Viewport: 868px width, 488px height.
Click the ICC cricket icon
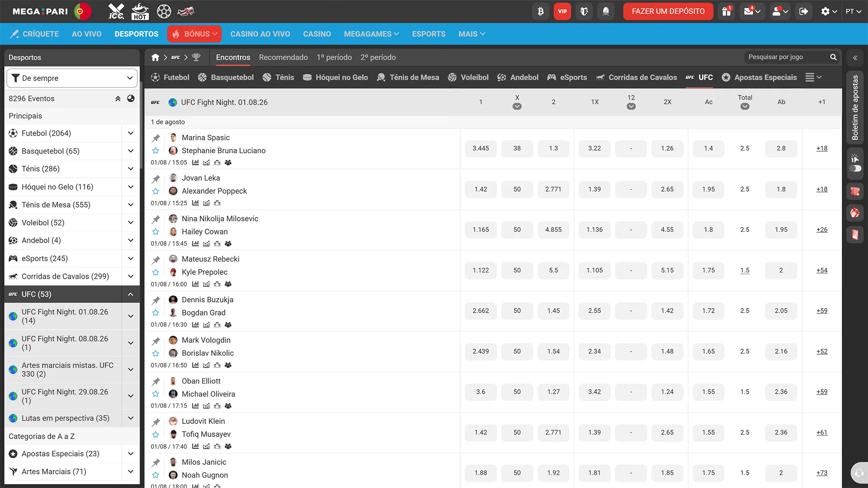click(x=116, y=11)
